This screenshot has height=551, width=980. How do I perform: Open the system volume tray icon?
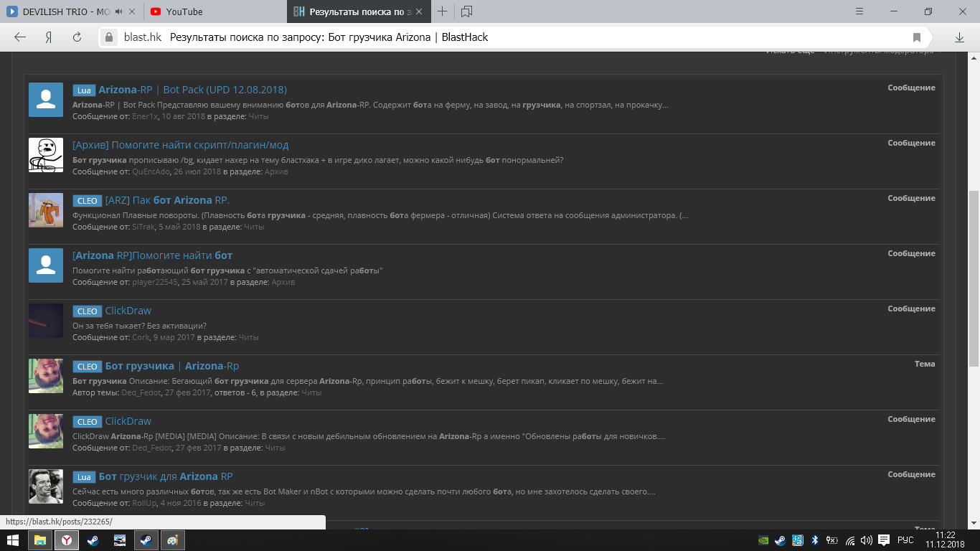point(867,540)
